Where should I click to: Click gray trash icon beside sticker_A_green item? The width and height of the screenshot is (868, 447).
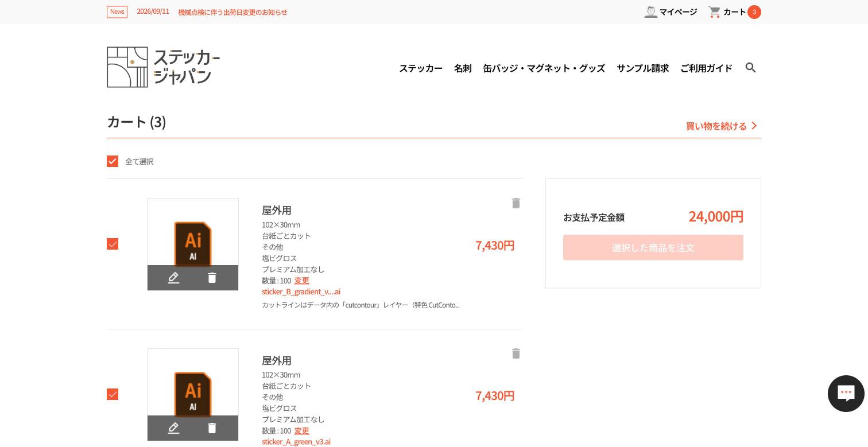coord(516,353)
